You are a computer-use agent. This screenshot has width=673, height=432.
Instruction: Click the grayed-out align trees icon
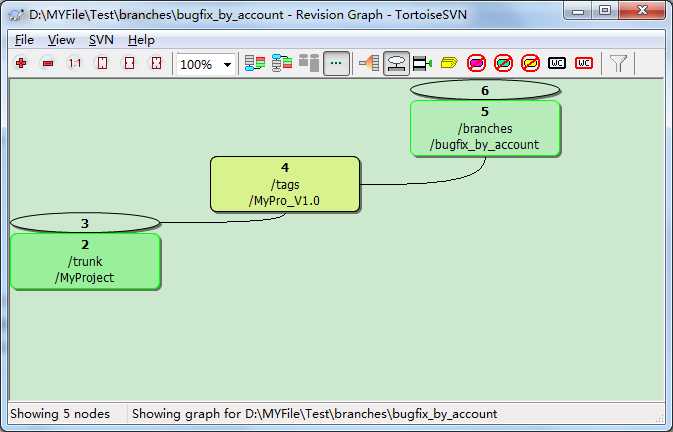(309, 63)
